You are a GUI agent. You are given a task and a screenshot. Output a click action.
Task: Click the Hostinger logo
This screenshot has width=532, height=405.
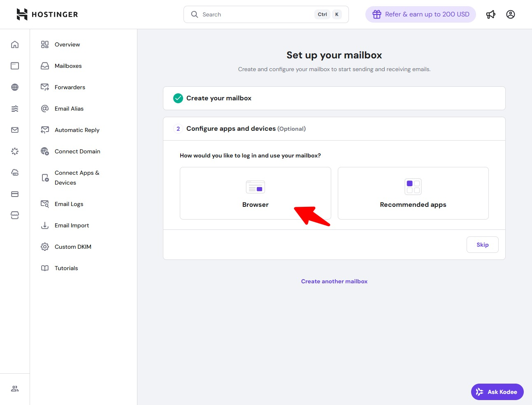coord(47,14)
